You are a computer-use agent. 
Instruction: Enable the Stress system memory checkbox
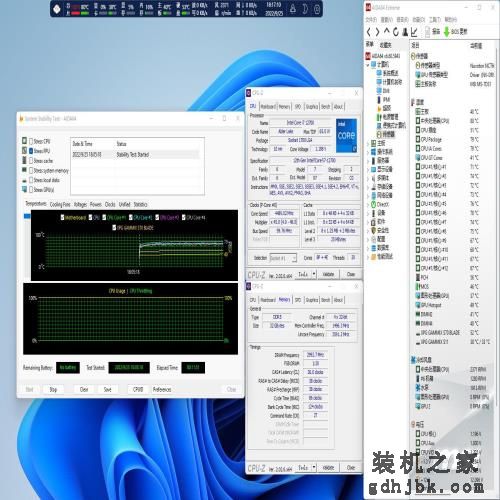click(31, 170)
